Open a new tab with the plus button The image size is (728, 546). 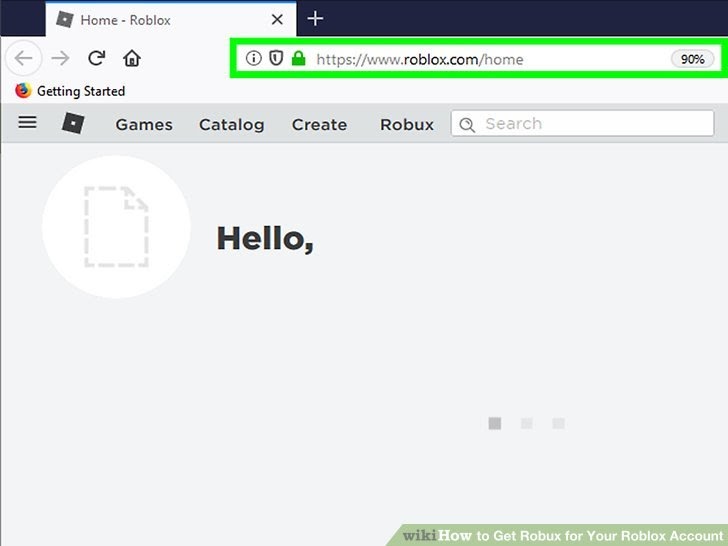click(315, 19)
